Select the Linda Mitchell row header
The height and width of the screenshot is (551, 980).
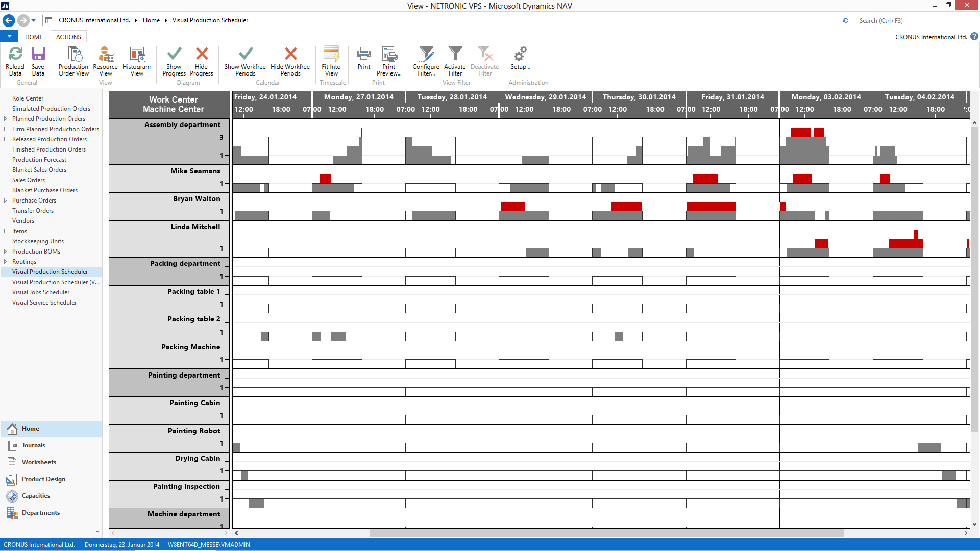169,239
